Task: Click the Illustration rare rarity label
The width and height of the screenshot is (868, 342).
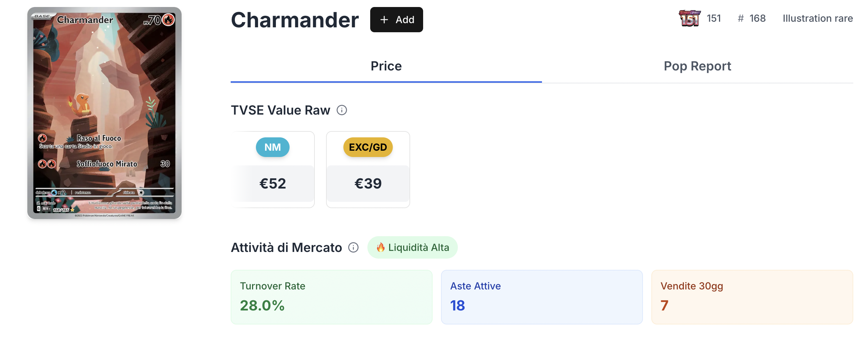Action: (x=818, y=19)
